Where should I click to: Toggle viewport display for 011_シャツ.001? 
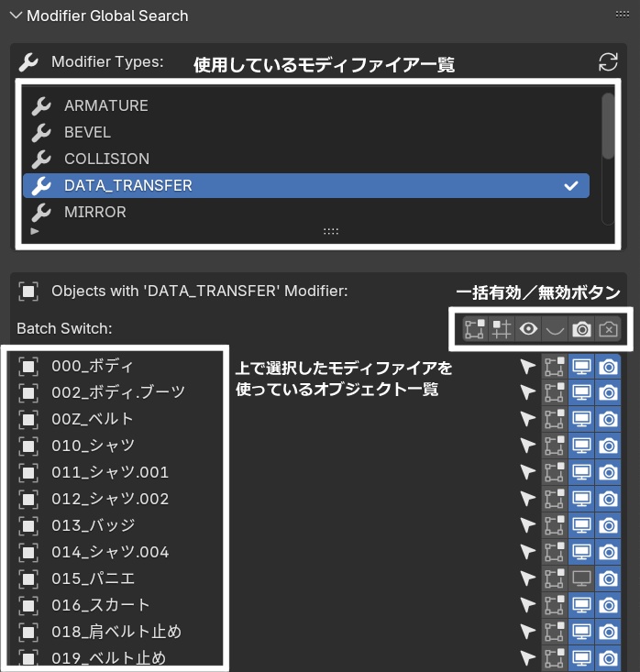click(x=581, y=473)
